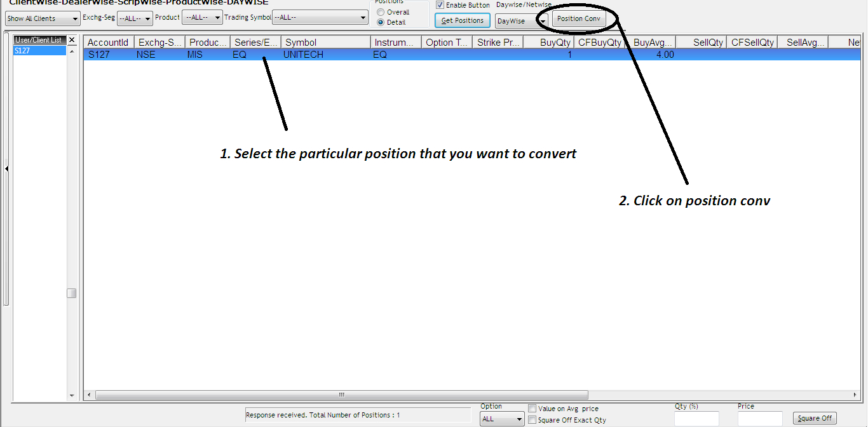Enable the Enable Button checkbox

click(x=440, y=5)
